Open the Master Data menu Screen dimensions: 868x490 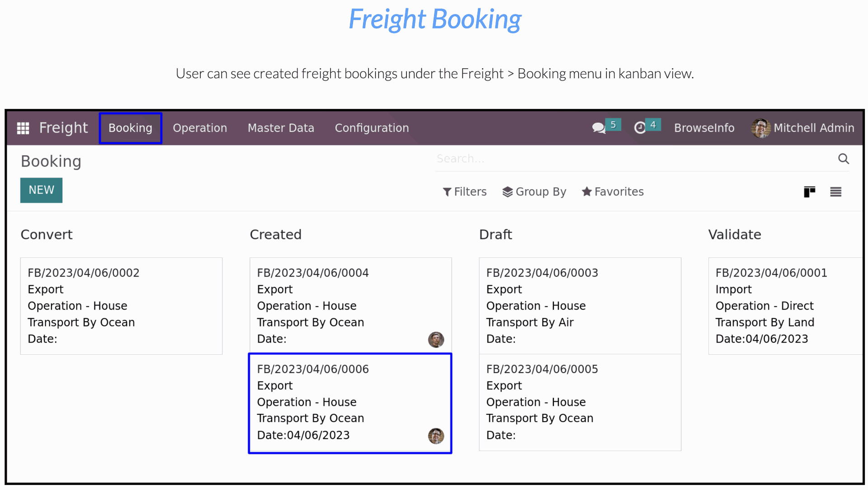[281, 128]
